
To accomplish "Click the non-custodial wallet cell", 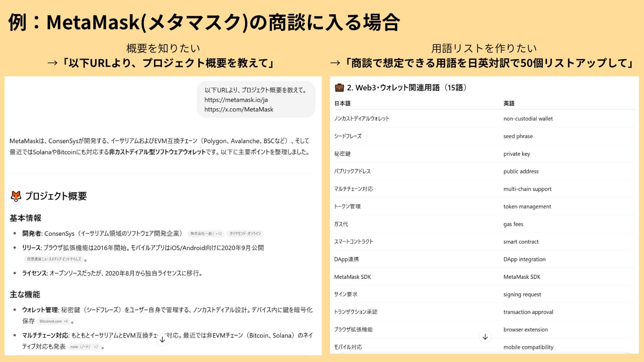I will 528,119.
